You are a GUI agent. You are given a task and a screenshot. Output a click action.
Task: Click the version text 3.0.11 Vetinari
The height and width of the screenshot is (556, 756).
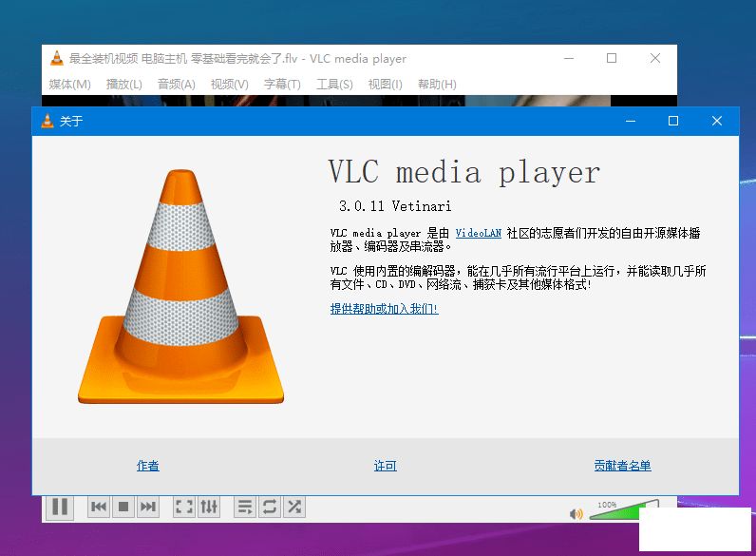(395, 206)
